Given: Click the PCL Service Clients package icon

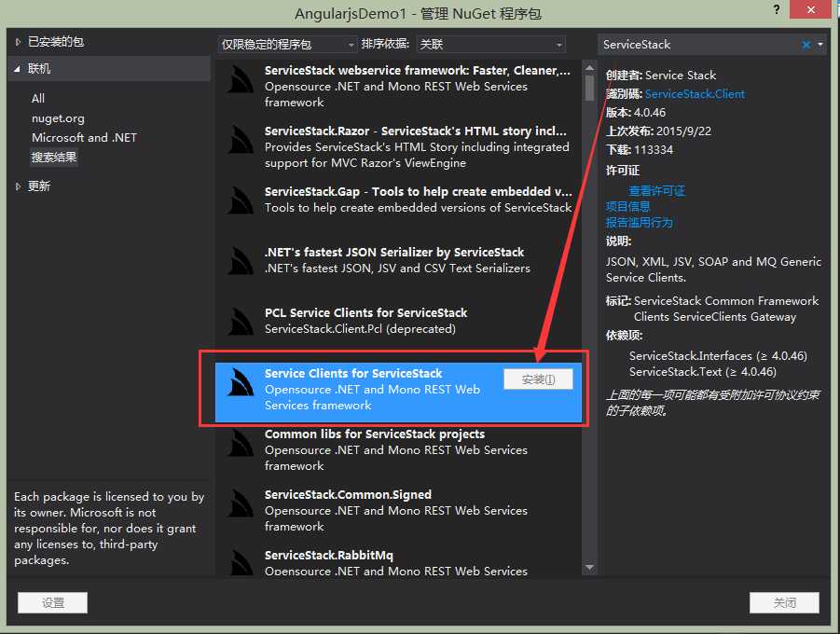Looking at the screenshot, I should [x=241, y=322].
